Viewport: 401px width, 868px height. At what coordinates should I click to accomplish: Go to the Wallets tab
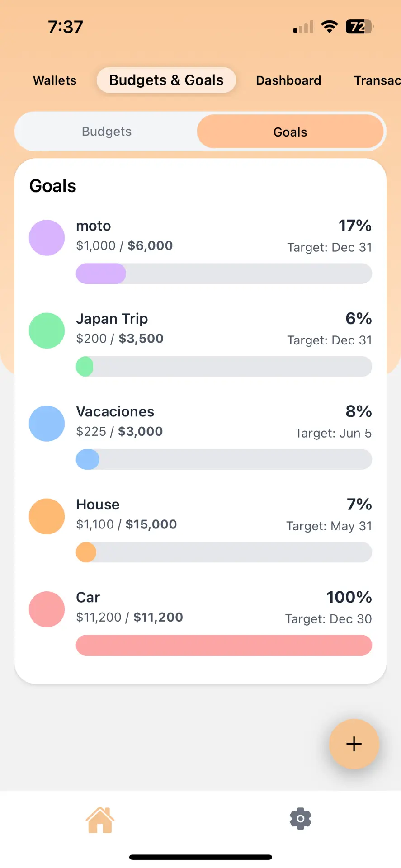tap(55, 80)
